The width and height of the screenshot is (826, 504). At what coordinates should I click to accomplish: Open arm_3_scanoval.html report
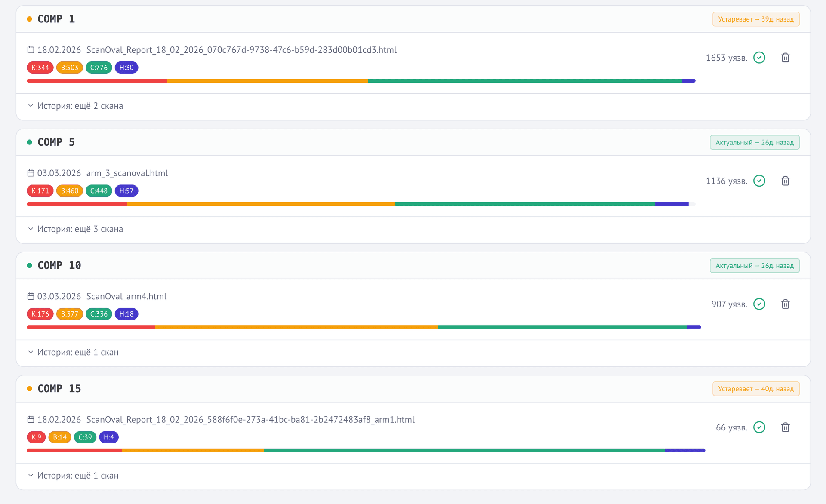click(127, 173)
